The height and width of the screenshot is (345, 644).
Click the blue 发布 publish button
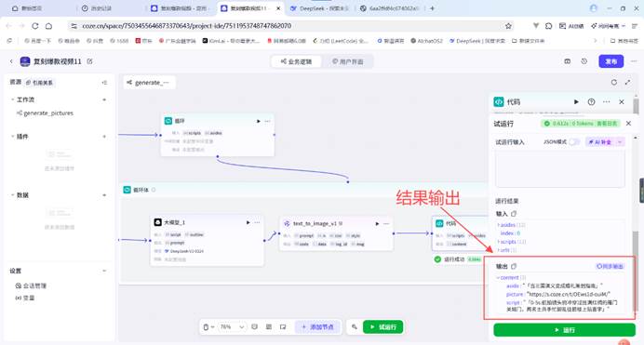coord(610,61)
